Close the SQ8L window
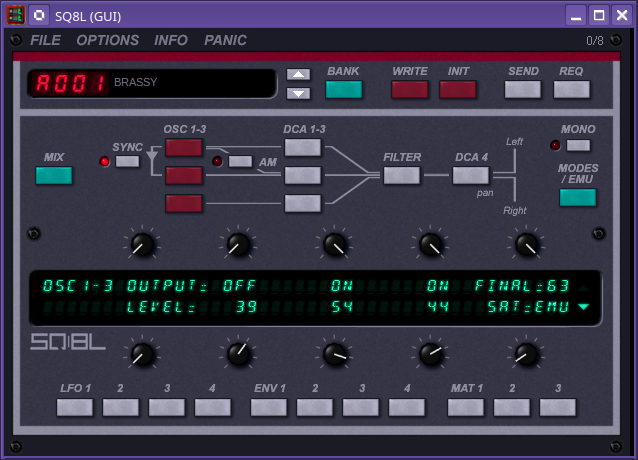638x460 pixels. point(622,15)
